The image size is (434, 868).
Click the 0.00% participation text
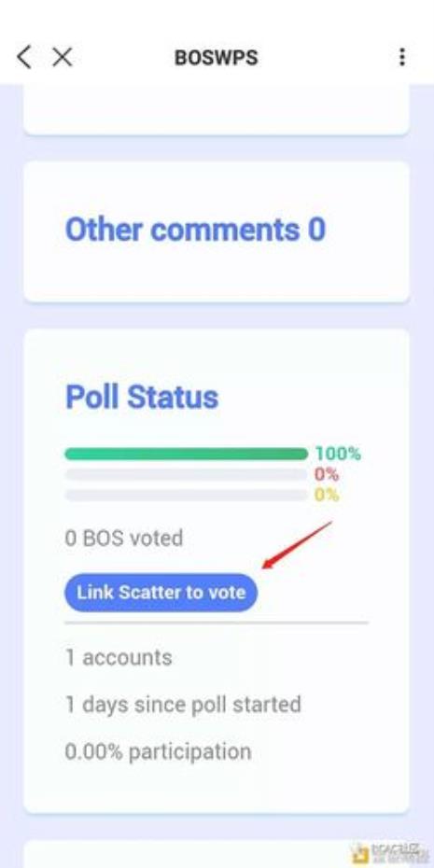[159, 751]
